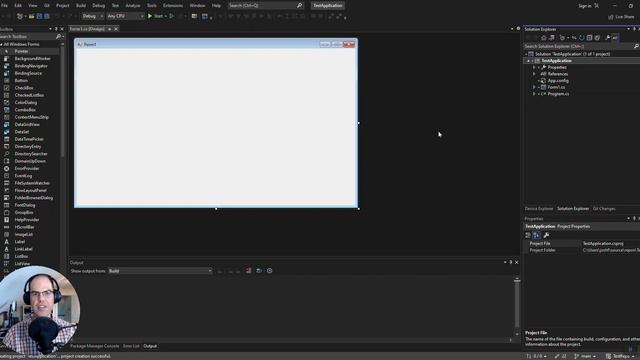Click the Collapse All icon in Solution Explorer

coord(589,38)
